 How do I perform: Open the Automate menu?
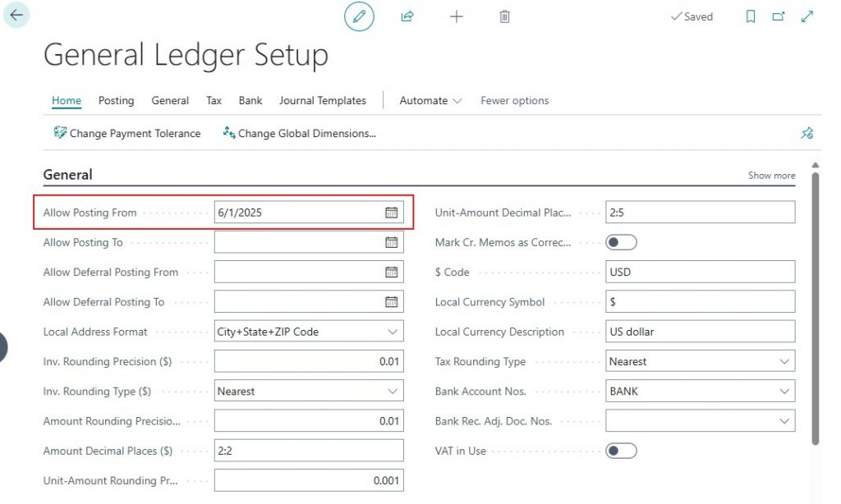coord(430,100)
